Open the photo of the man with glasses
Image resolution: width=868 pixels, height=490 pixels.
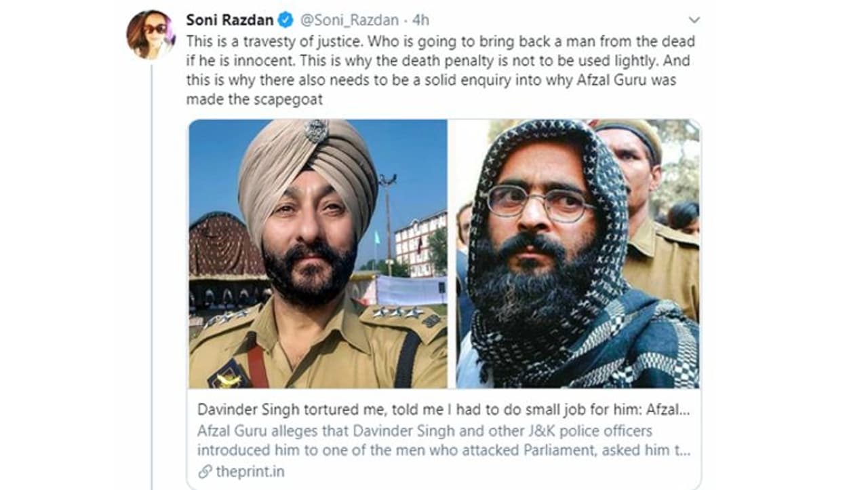click(x=578, y=254)
